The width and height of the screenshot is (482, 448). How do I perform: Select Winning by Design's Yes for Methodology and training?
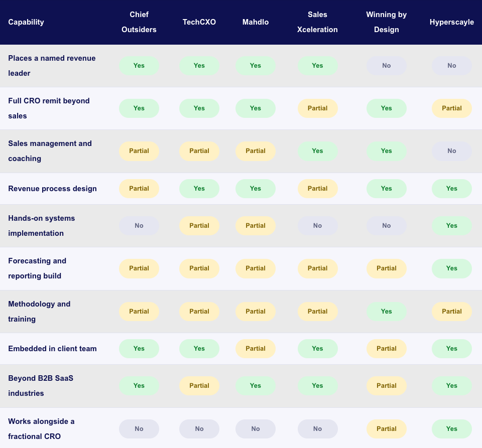coord(387,312)
